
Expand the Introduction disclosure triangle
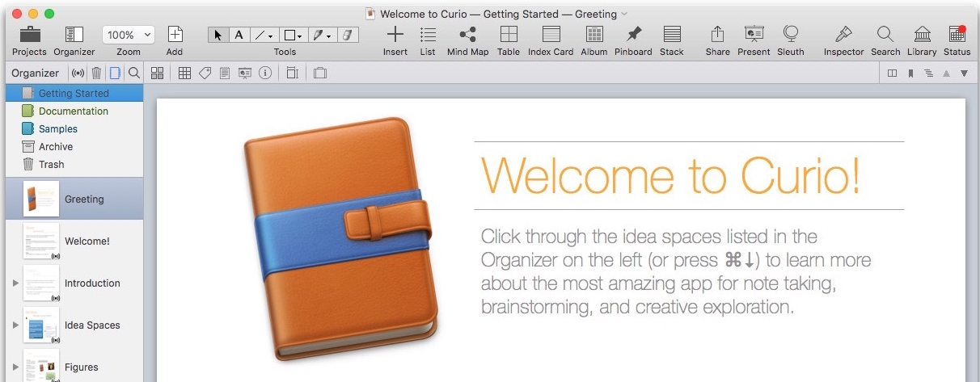point(15,283)
